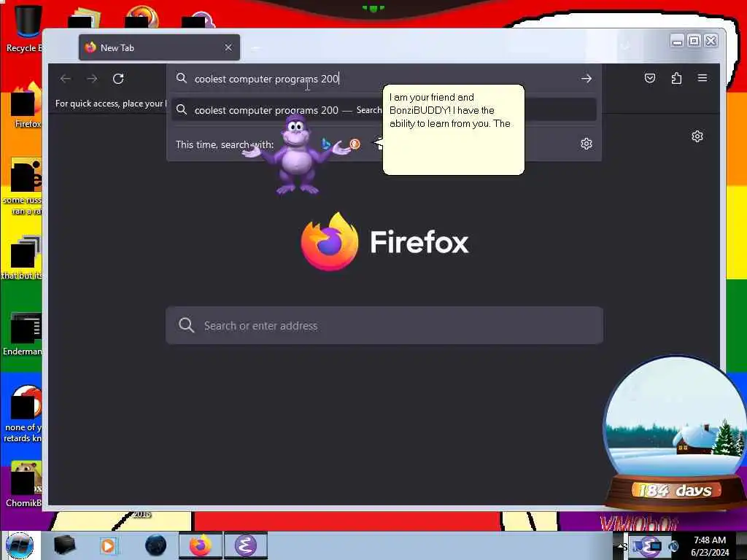The width and height of the screenshot is (747, 560).
Task: Open the dark globe taskbar icon
Action: (x=156, y=545)
